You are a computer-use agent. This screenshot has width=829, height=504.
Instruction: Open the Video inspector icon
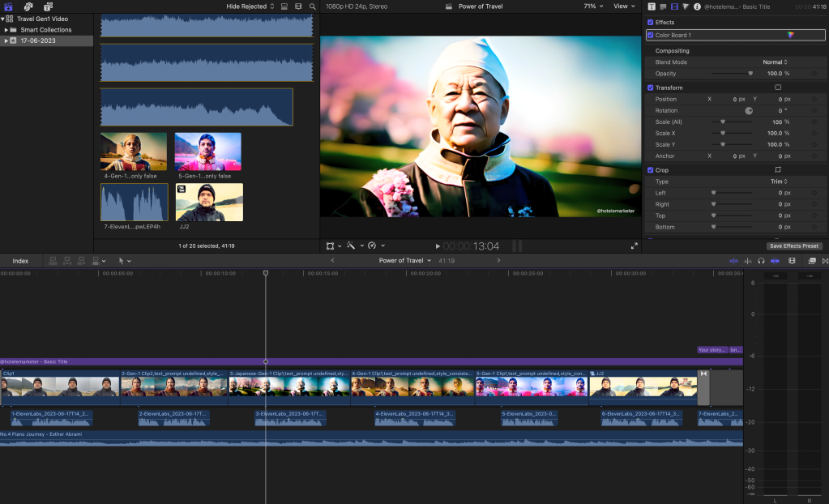674,6
